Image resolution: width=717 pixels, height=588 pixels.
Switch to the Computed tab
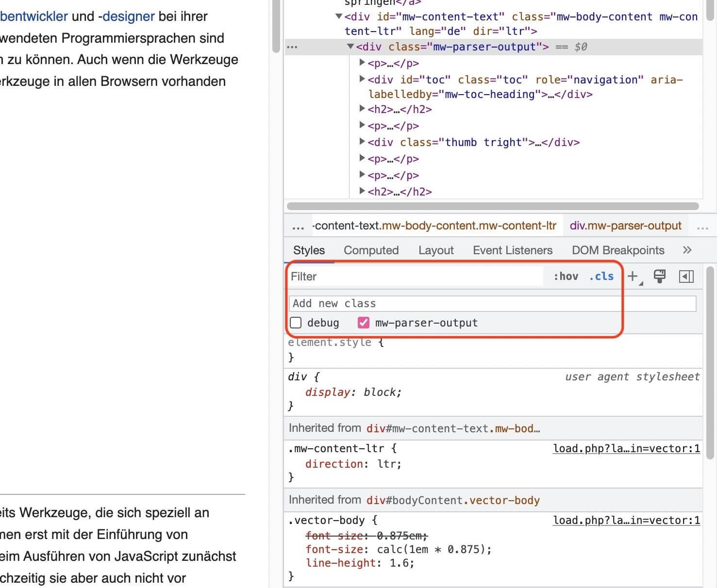[371, 250]
